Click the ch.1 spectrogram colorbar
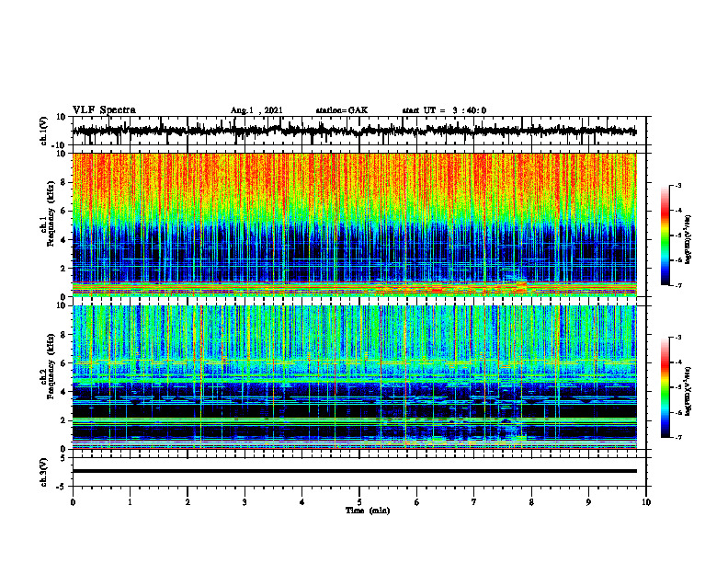Image resolution: width=728 pixels, height=563 pixels. (665, 236)
